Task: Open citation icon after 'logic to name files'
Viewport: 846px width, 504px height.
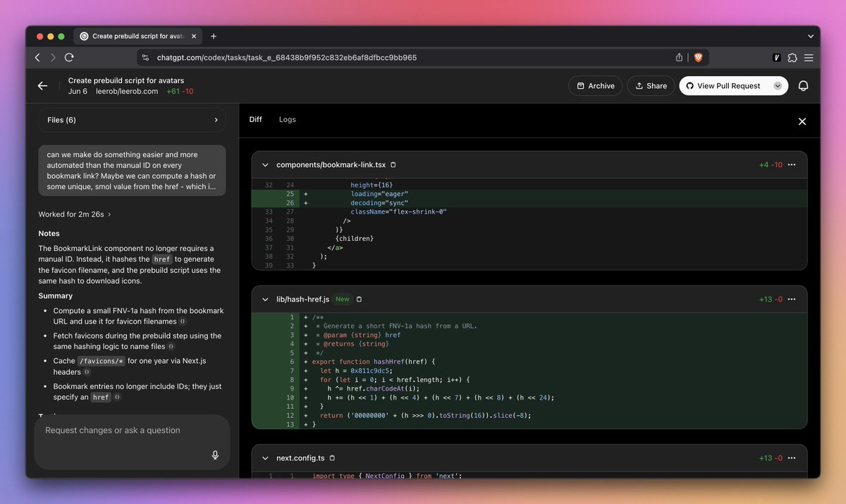Action: click(x=171, y=347)
